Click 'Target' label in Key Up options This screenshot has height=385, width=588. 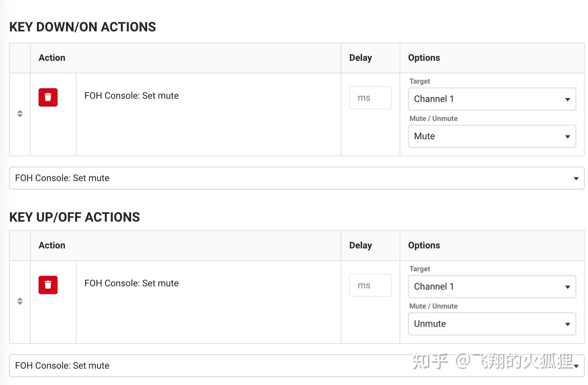(x=420, y=269)
